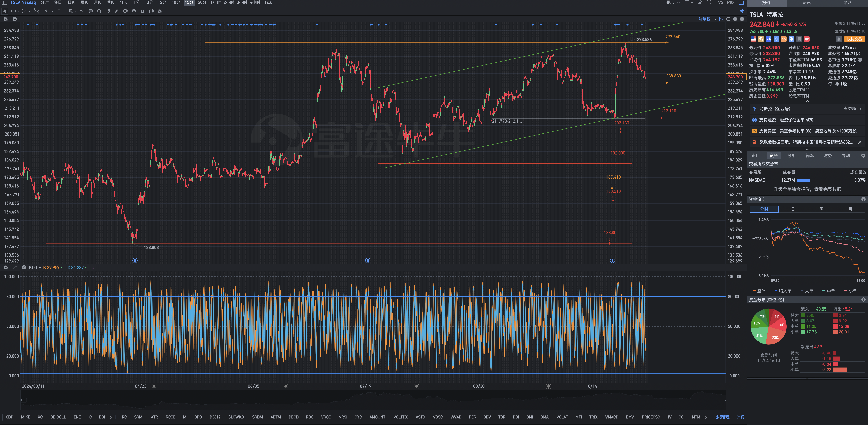Click the red heart favorite icon
Screen dimensions: 868x425
(807, 39)
